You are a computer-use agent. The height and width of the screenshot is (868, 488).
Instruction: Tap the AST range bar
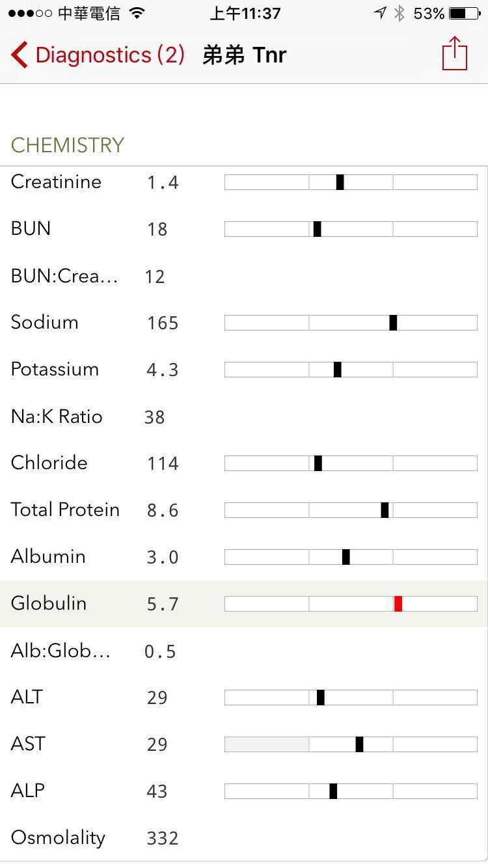point(351,744)
